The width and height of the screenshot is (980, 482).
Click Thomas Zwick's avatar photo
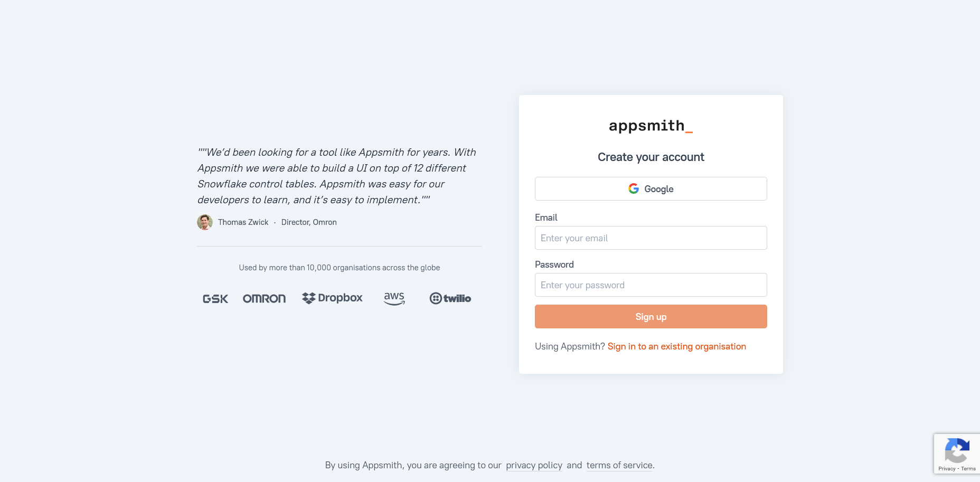pyautogui.click(x=205, y=222)
